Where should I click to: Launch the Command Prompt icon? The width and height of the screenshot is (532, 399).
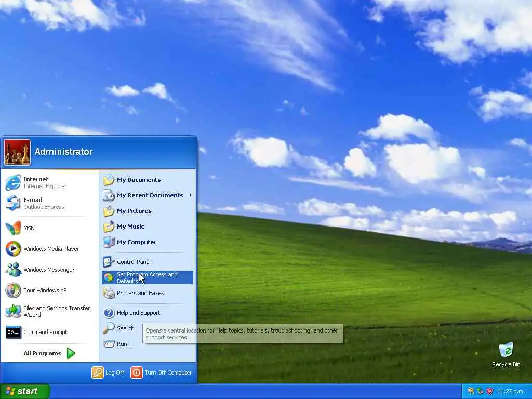pyautogui.click(x=13, y=332)
